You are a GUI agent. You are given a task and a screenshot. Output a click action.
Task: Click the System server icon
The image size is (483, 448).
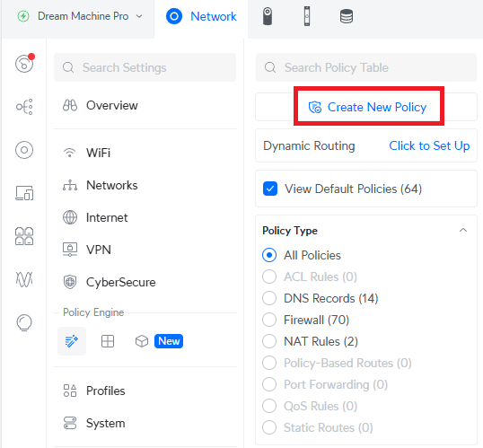pyautogui.click(x=70, y=423)
